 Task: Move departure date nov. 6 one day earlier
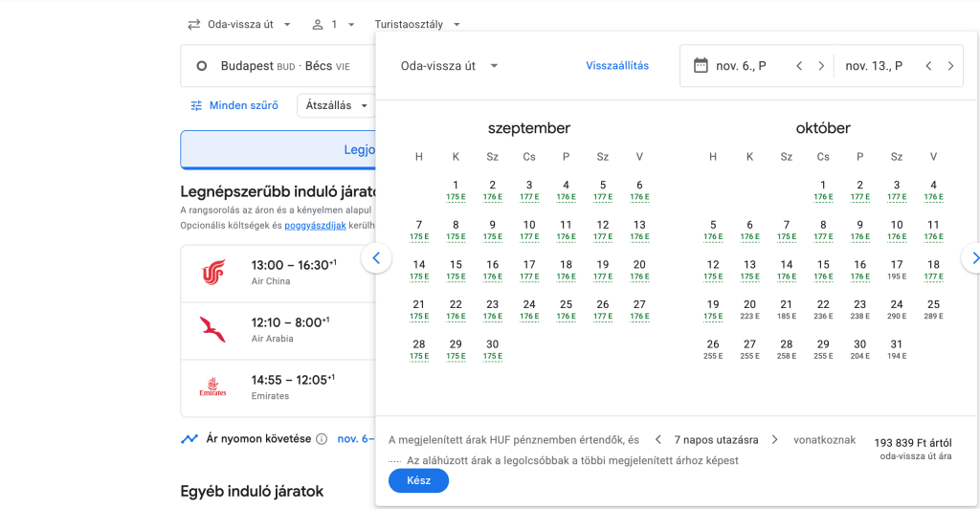click(x=799, y=66)
